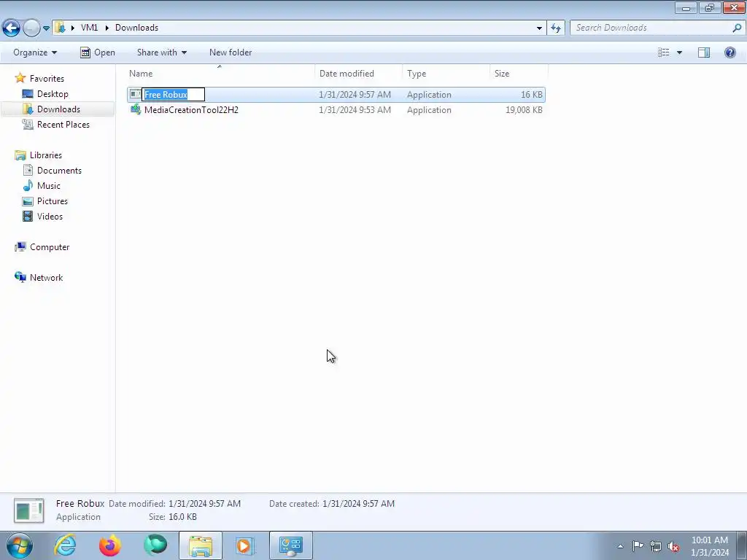Click the muted volume tray icon

tap(673, 546)
